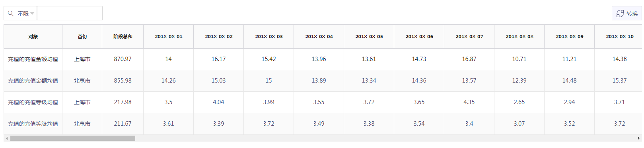Screen dimensions: 644x148
Task: Click the empty scrollbar track area
Action: click(386, 138)
